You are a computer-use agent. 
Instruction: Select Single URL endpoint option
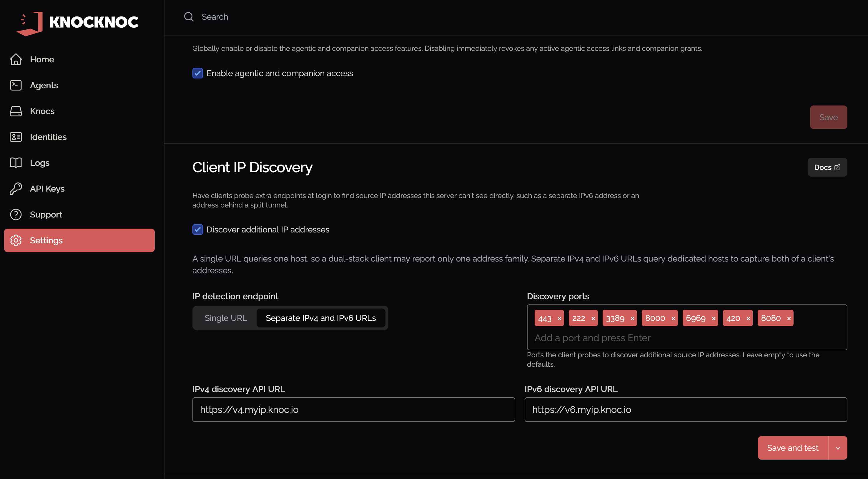pyautogui.click(x=226, y=318)
